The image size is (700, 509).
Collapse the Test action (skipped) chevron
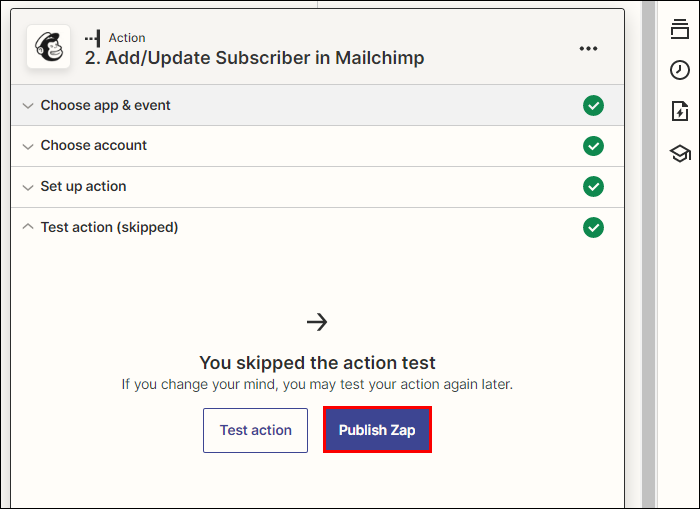coord(28,226)
